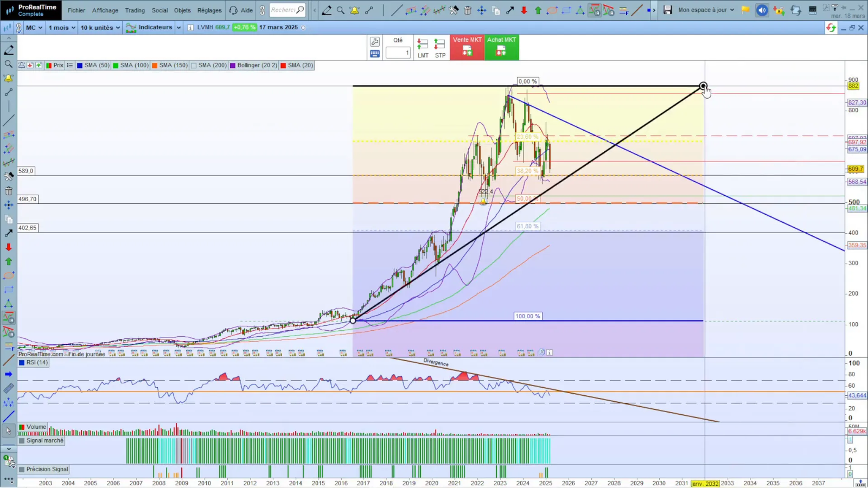Click in the Qté quantity input field
Image resolution: width=868 pixels, height=488 pixels.
click(398, 53)
